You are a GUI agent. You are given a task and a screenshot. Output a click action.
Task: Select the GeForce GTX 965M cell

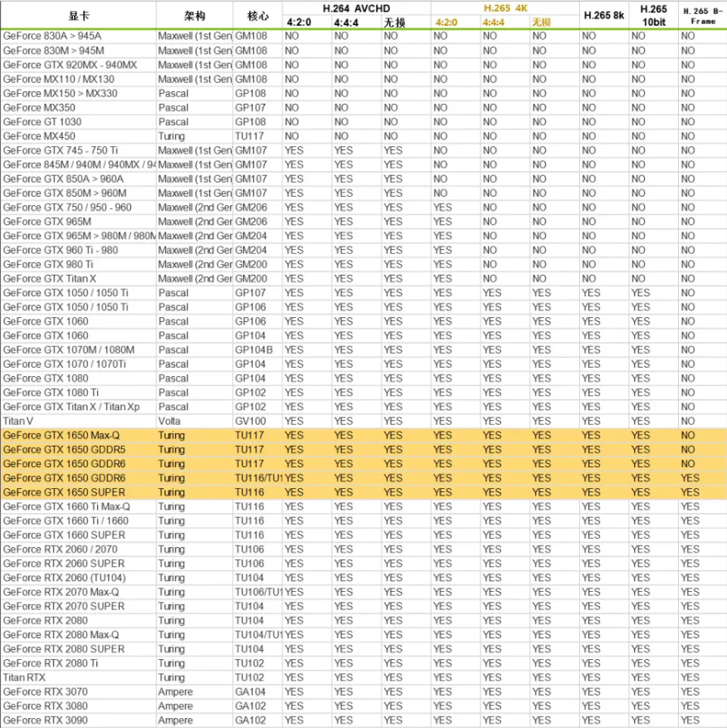coord(46,222)
